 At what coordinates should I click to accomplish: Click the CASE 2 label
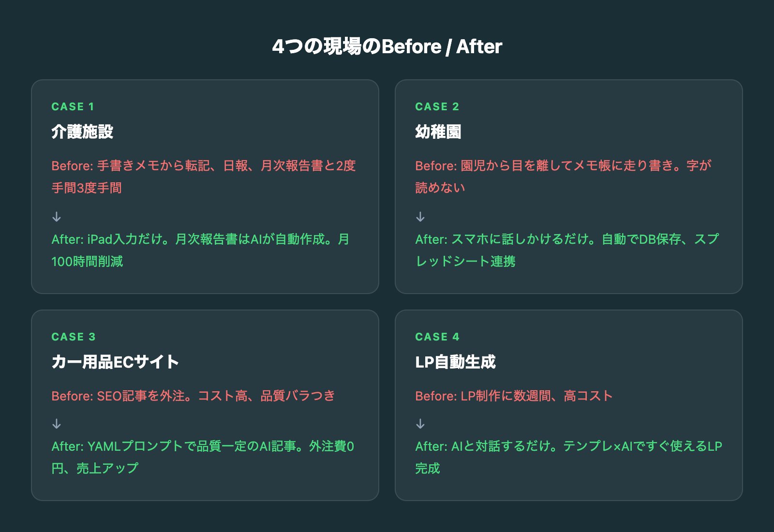pyautogui.click(x=437, y=107)
